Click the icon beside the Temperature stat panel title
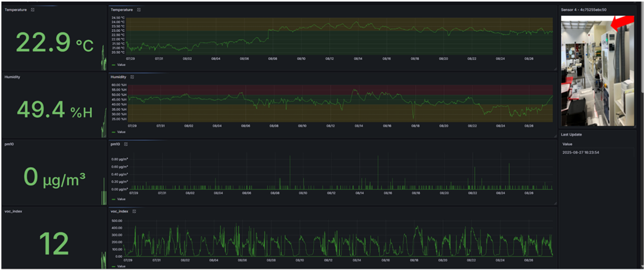 (32, 10)
